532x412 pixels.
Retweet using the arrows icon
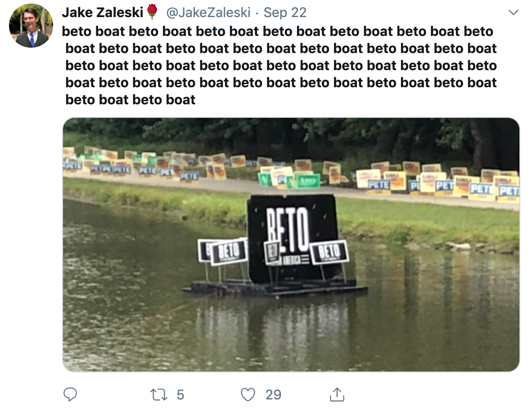[x=159, y=395]
